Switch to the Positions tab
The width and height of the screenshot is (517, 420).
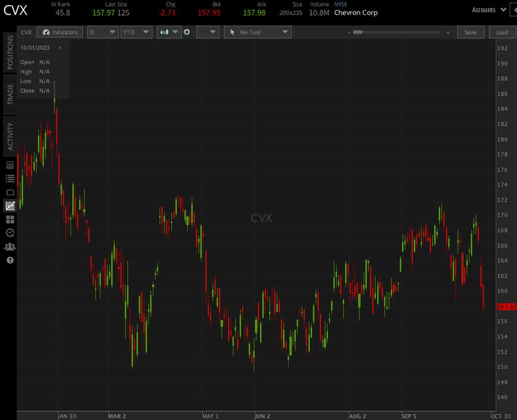(10, 52)
